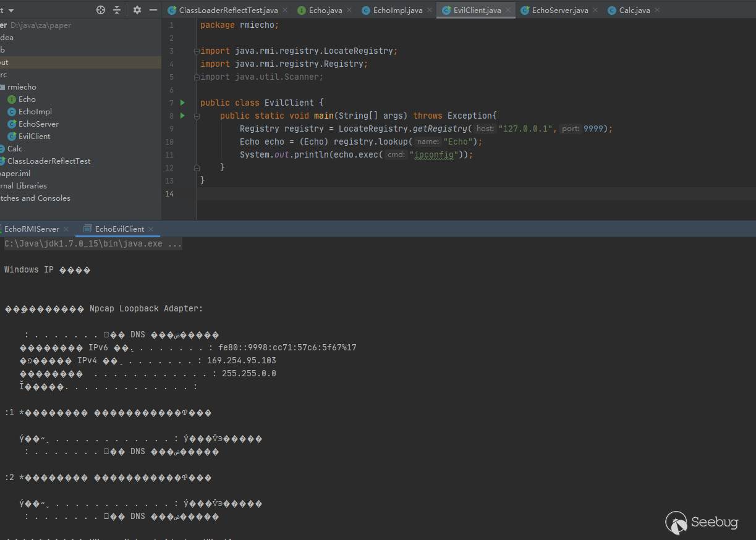This screenshot has width=756, height=540.
Task: Toggle the fold marker at line 5
Action: 197,77
